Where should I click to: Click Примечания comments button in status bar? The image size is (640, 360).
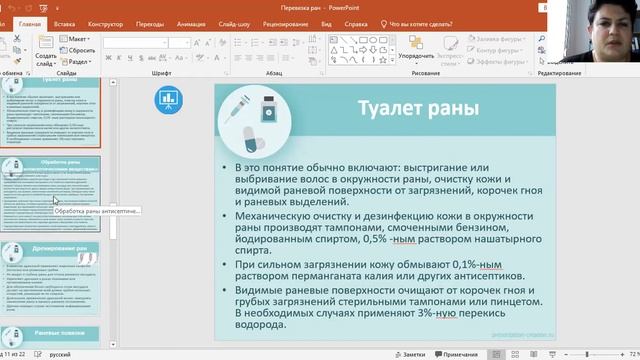[456, 354]
